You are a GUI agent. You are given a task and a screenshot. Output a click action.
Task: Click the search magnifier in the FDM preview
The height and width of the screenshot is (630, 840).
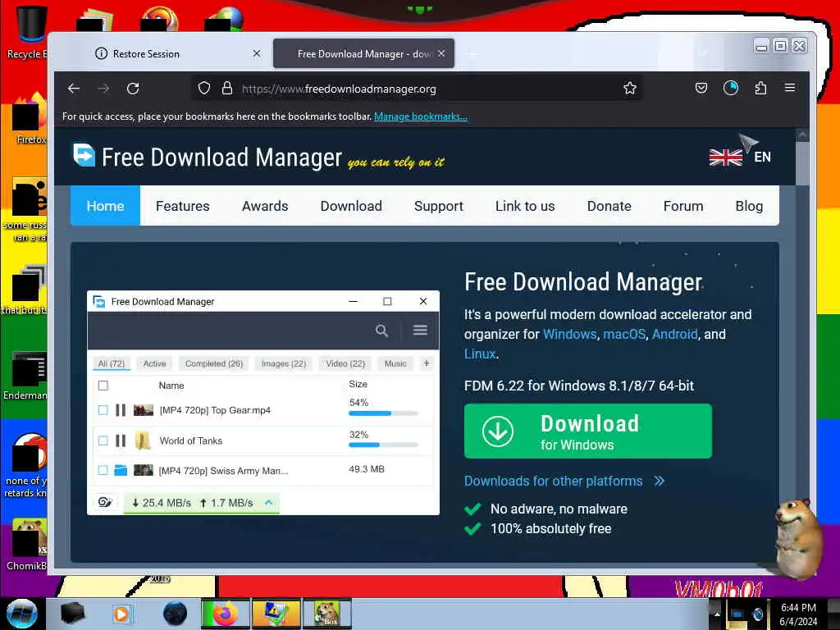381,331
